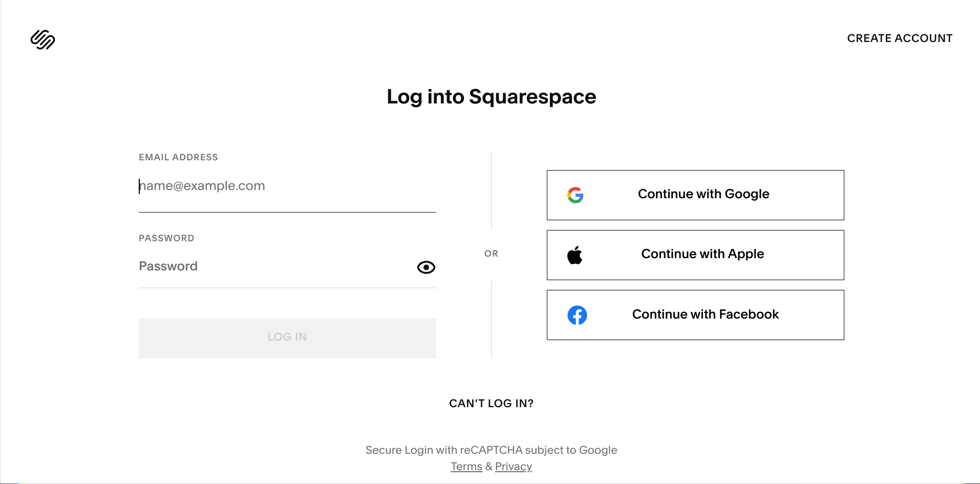Select the Google G icon
This screenshot has width=980, height=484.
click(x=576, y=195)
